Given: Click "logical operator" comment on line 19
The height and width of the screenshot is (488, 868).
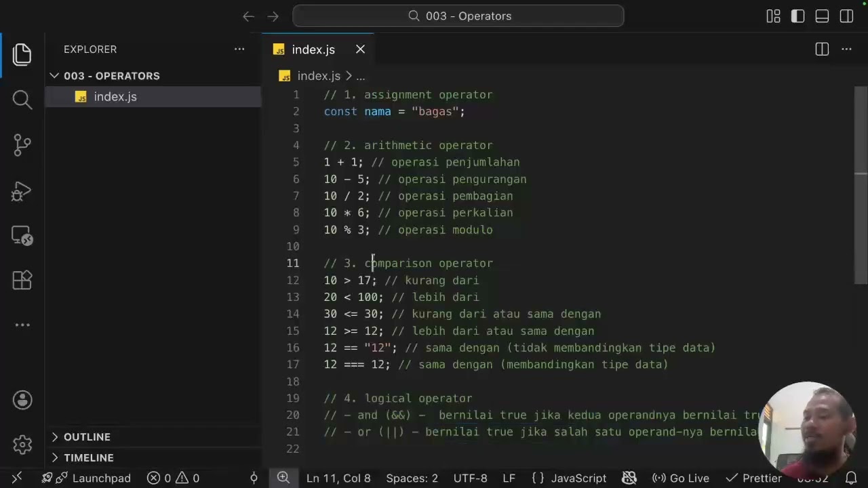Looking at the screenshot, I should click(x=418, y=399).
